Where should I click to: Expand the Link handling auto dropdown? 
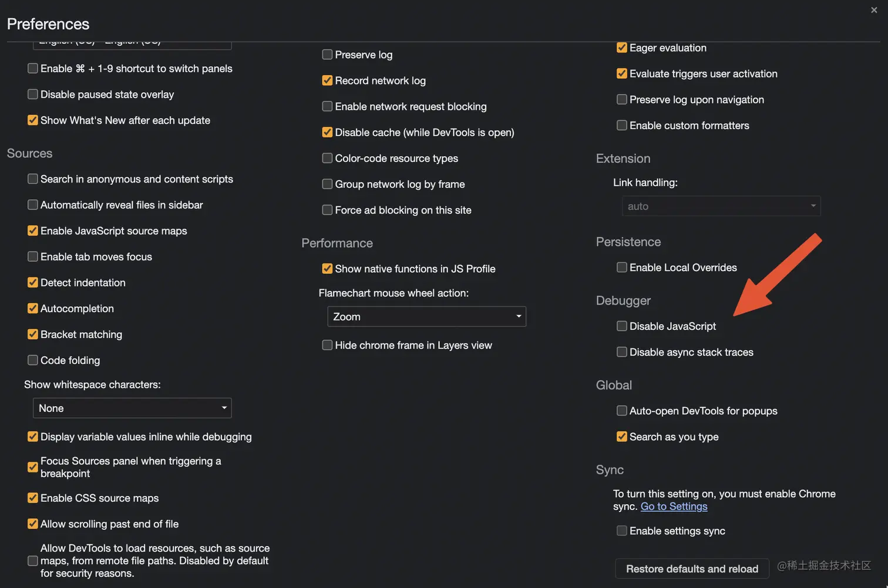(721, 207)
